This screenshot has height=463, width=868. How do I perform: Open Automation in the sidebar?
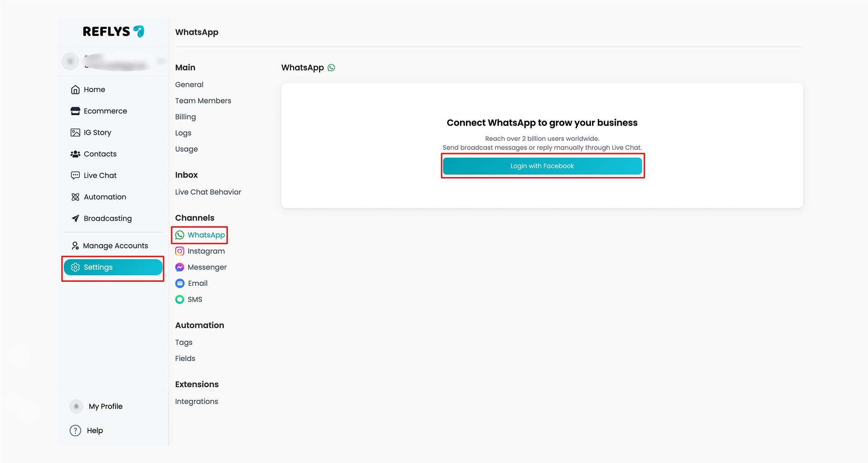[105, 197]
